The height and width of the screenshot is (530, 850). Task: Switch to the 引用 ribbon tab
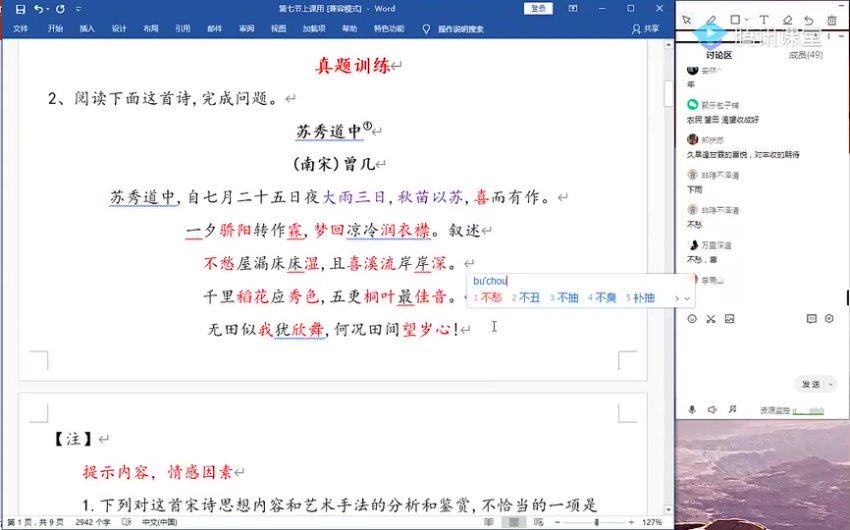183,29
